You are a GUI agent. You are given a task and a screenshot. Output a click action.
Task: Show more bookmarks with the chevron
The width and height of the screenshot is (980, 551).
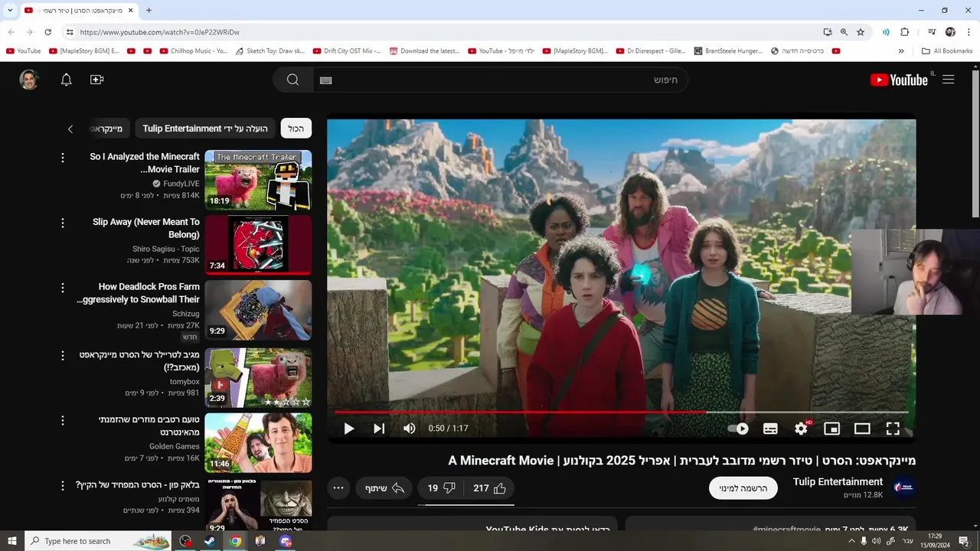pyautogui.click(x=901, y=51)
